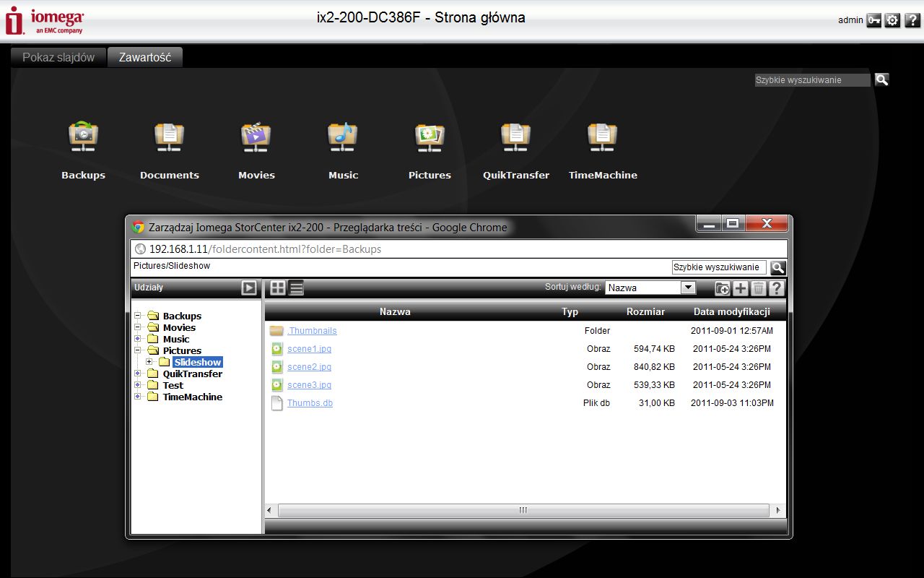The width and height of the screenshot is (924, 578).
Task: Open settings gear icon in header
Action: (x=893, y=20)
